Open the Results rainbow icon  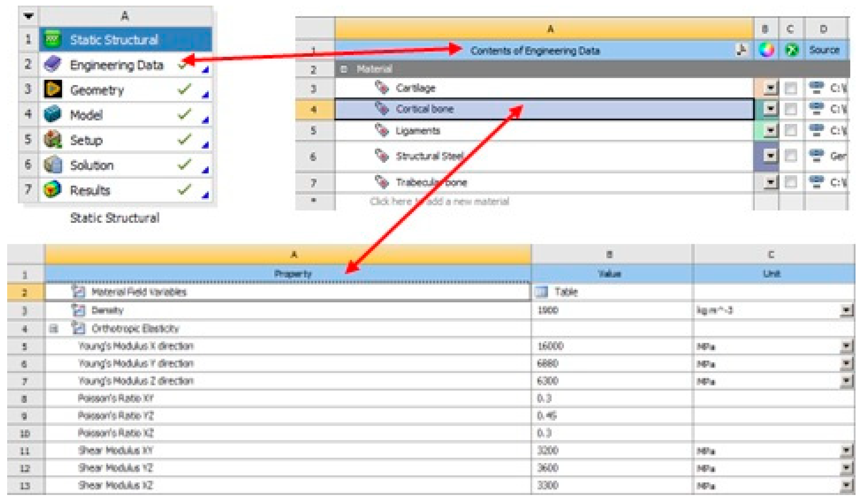[53, 190]
